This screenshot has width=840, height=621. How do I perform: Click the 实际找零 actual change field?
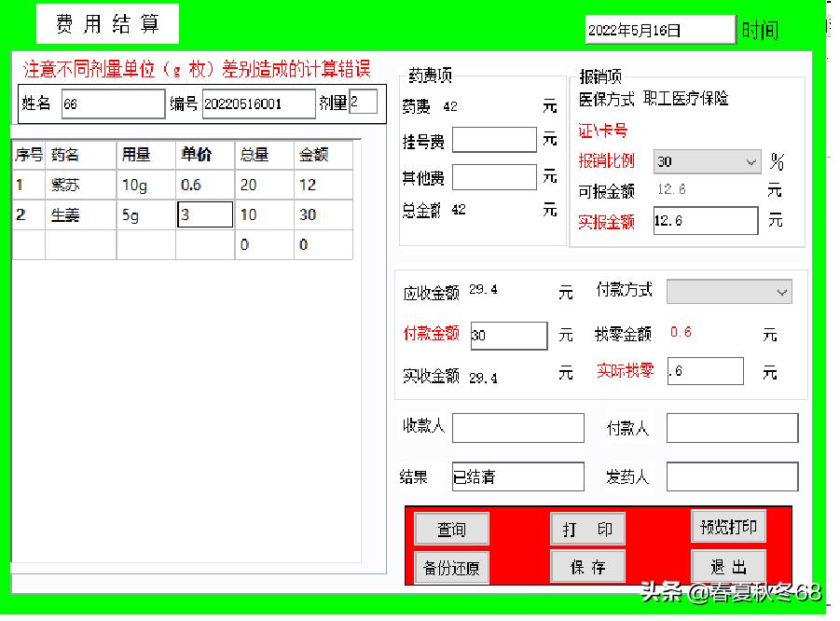coord(705,371)
